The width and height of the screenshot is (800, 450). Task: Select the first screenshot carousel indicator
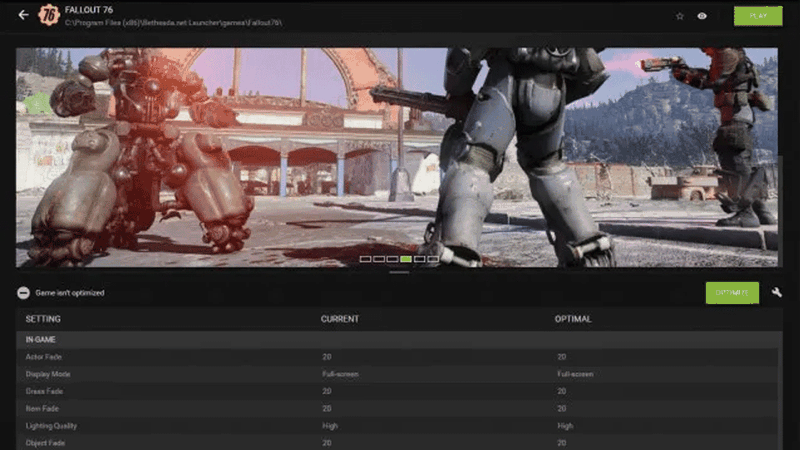[365, 259]
